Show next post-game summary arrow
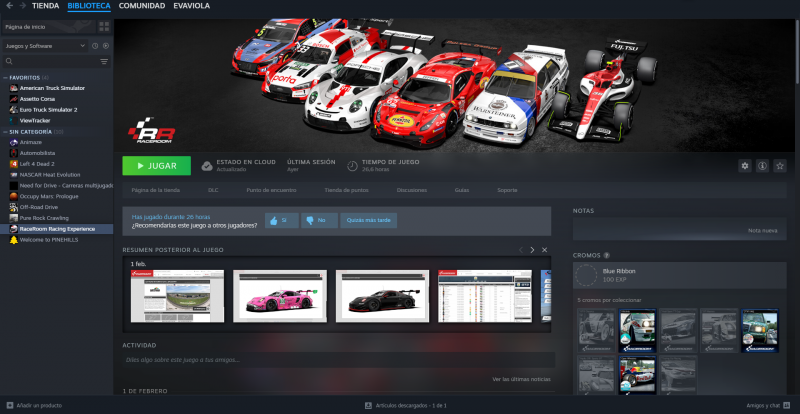 coord(532,250)
